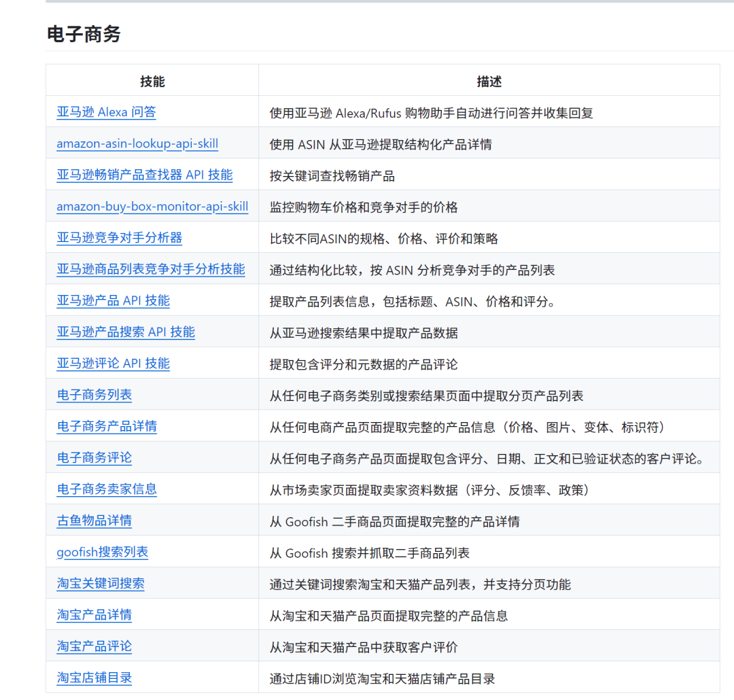Open the 亚马逊商品列表竞争对手分析技能 link
Viewport: 734px width, 700px height.
(151, 269)
